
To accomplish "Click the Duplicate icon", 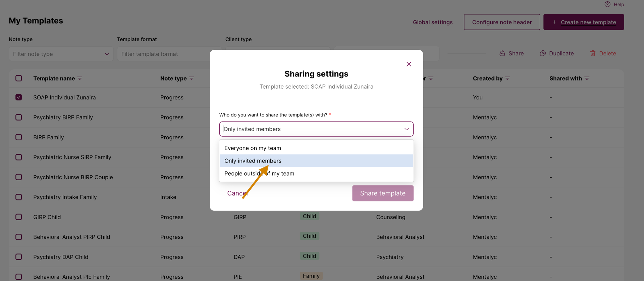I will coord(543,53).
